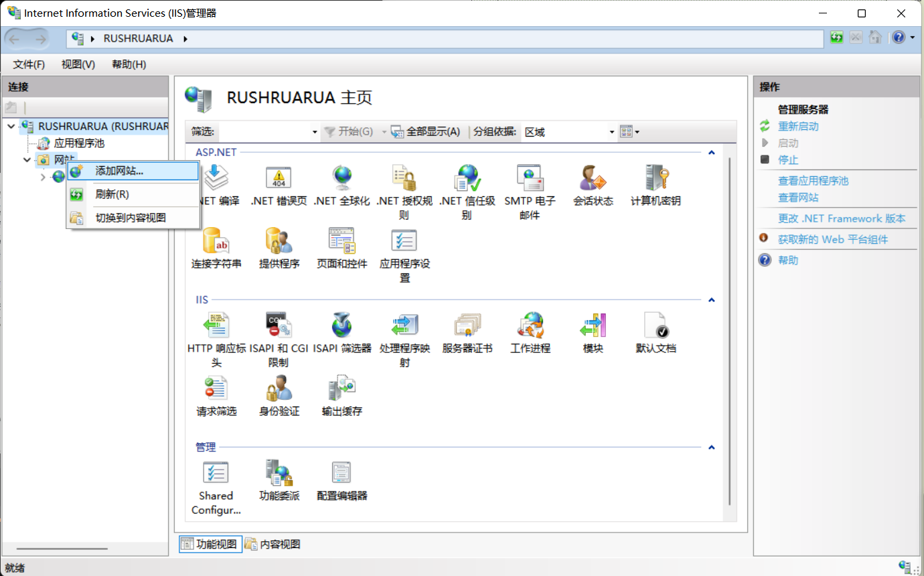
Task: Open ISAPI 筛选器 configuration
Action: click(x=341, y=330)
